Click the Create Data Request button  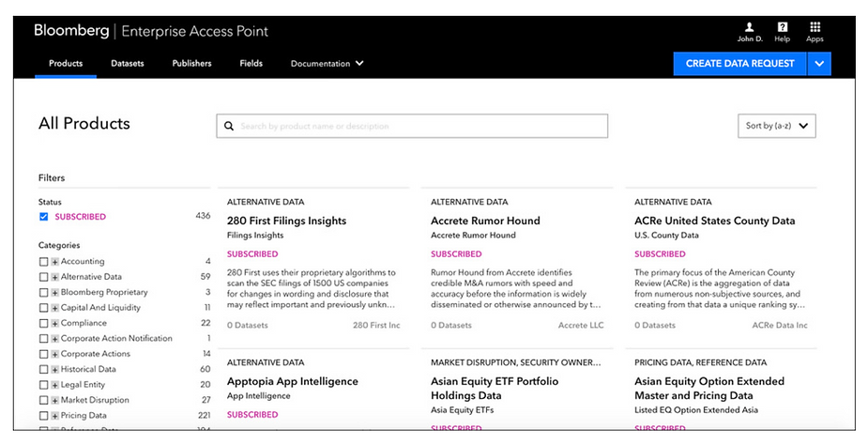(x=739, y=64)
